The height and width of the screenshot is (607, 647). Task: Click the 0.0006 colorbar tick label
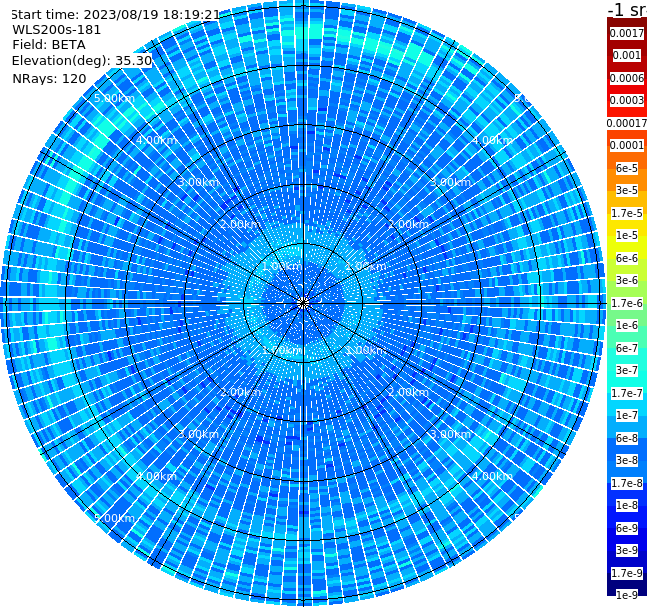(x=627, y=78)
